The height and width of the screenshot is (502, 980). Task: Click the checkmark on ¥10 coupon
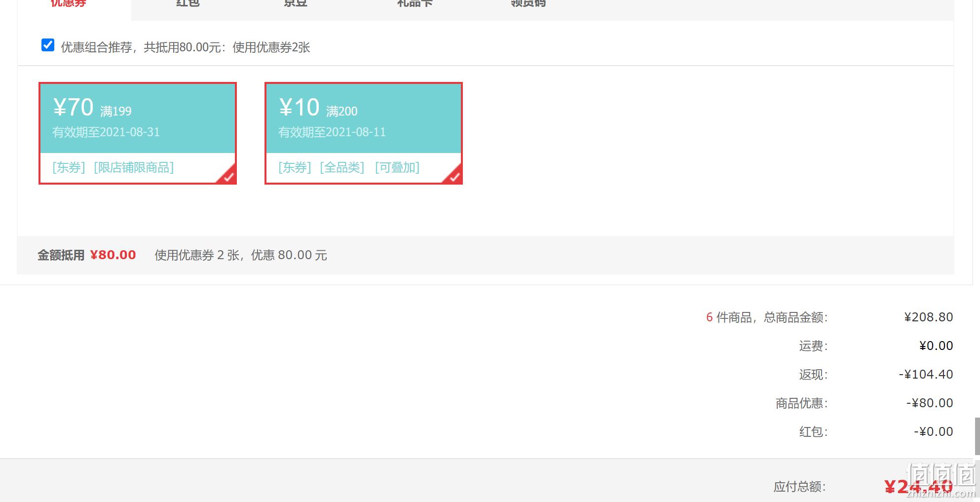454,176
